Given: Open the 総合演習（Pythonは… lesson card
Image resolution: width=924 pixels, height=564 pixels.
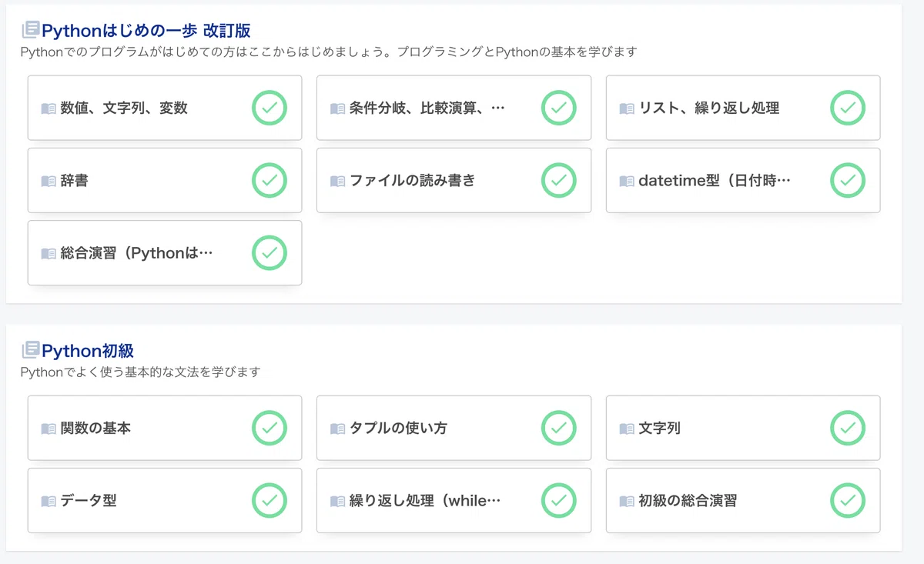Looking at the screenshot, I should (x=165, y=252).
